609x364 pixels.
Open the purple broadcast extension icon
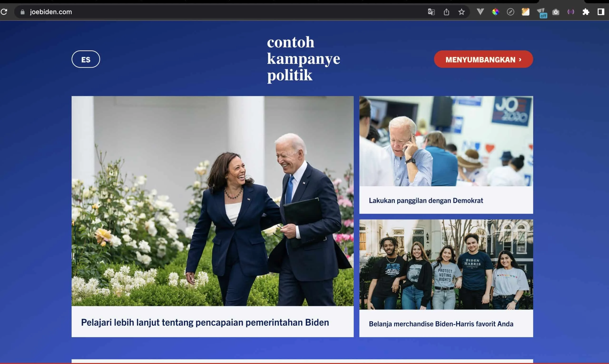pyautogui.click(x=571, y=12)
